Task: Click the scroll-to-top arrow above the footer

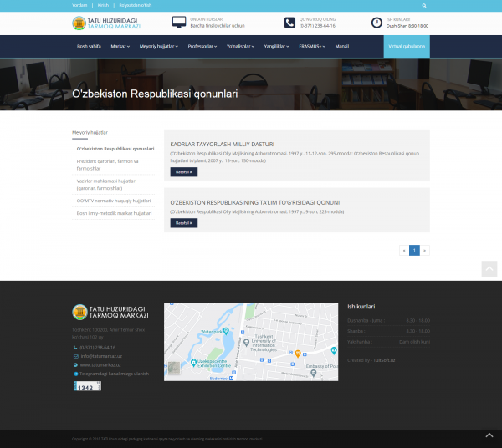Action: [489, 268]
